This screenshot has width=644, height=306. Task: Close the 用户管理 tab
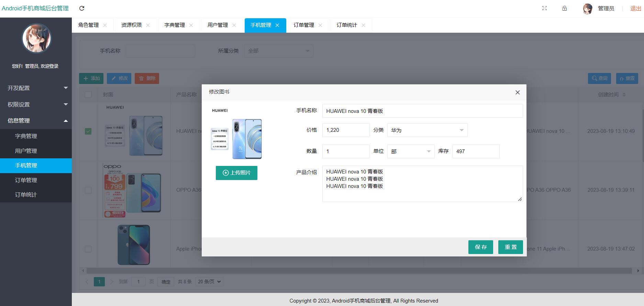tap(234, 25)
